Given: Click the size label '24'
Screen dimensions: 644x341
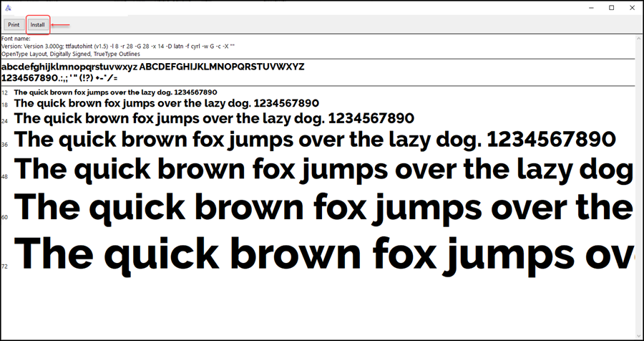Looking at the screenshot, I should click(4, 121).
